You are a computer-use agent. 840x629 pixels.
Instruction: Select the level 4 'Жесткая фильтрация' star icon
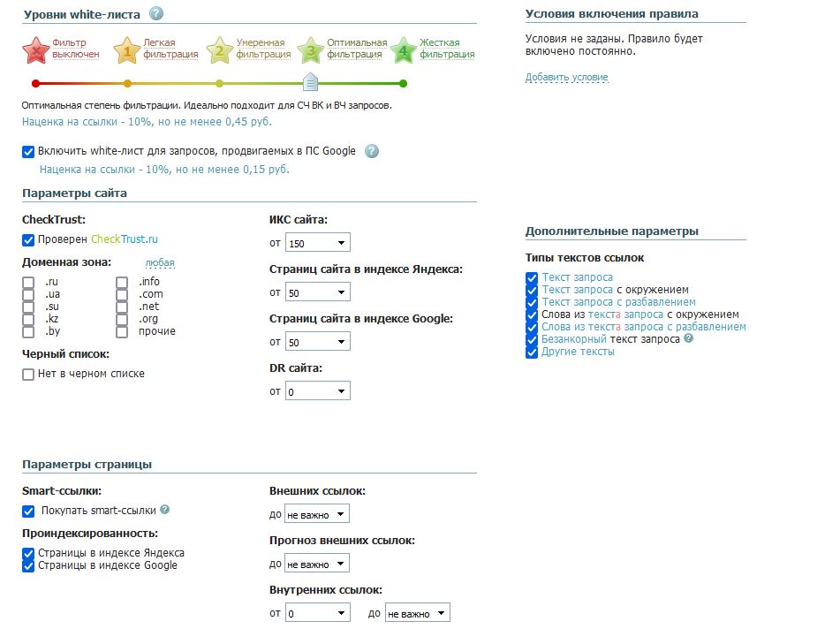click(403, 49)
